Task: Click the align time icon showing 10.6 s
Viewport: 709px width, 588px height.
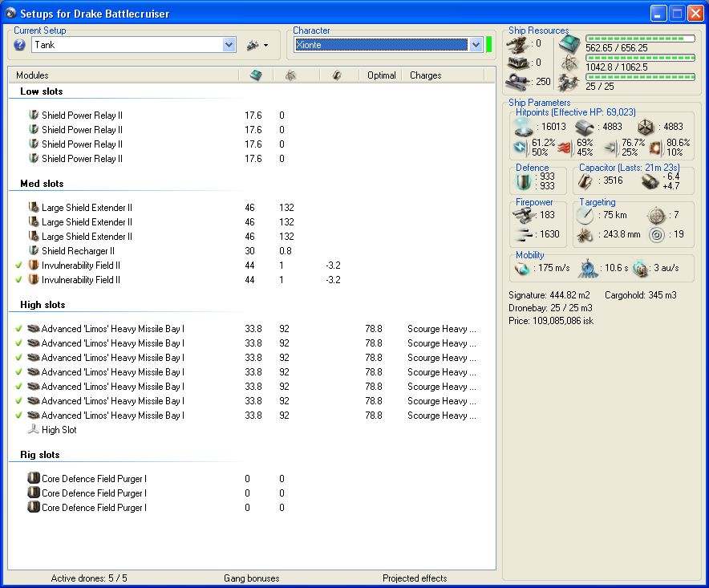Action: click(x=588, y=268)
